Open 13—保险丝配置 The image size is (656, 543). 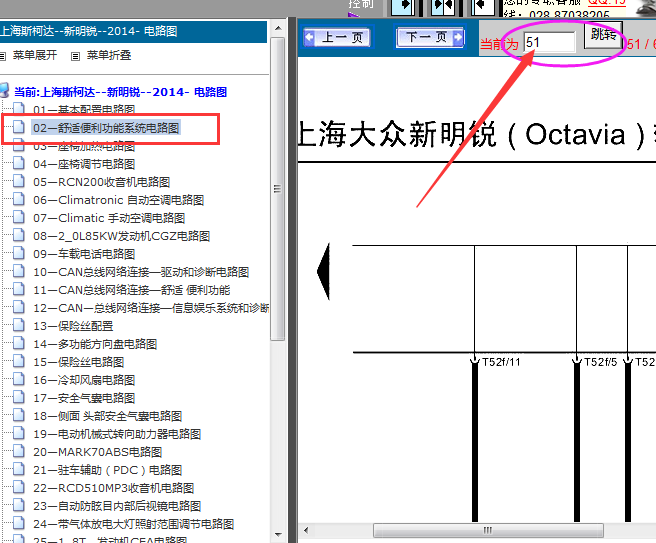[x=73, y=326]
